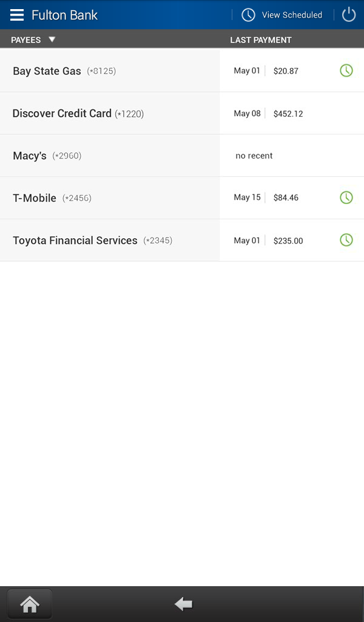Click the green clock for Toyota Financial Services
The height and width of the screenshot is (622, 364).
pyautogui.click(x=346, y=240)
